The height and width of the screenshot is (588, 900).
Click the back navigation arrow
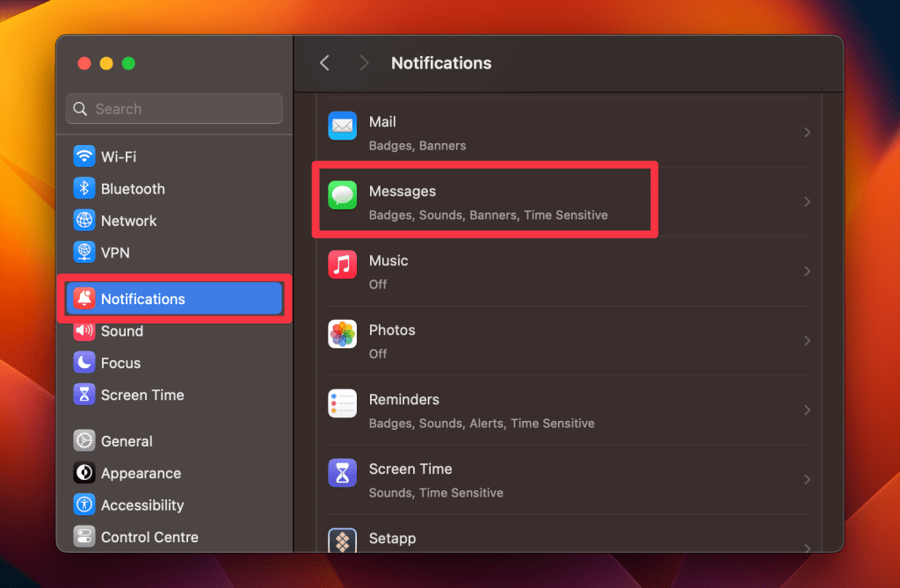point(324,63)
